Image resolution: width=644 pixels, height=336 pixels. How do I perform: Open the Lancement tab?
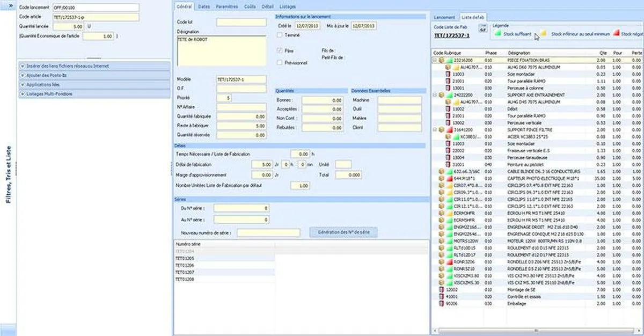(444, 17)
